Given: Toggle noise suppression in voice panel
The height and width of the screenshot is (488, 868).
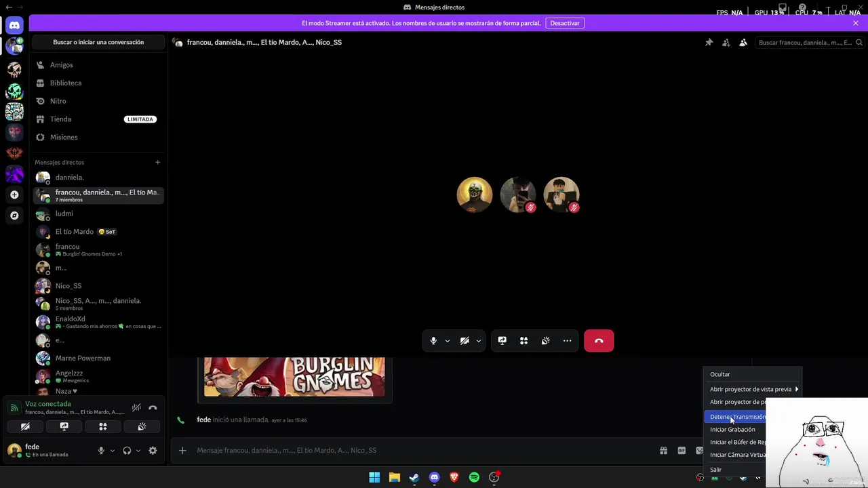Looking at the screenshot, I should pyautogui.click(x=136, y=407).
